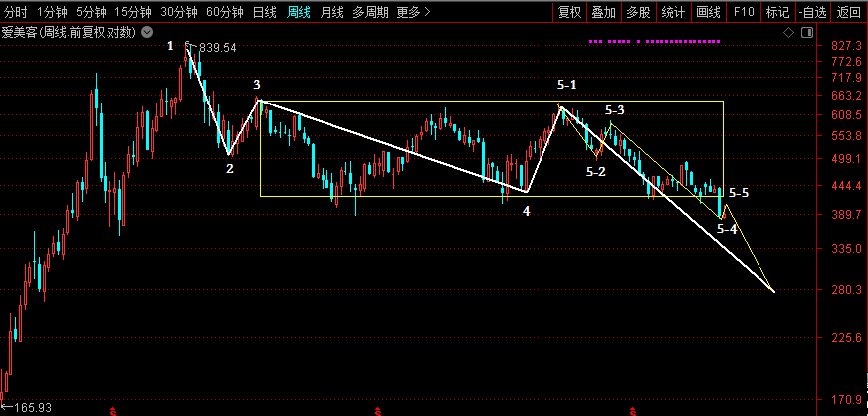Activate the 画线 drawing tool

coord(708,12)
